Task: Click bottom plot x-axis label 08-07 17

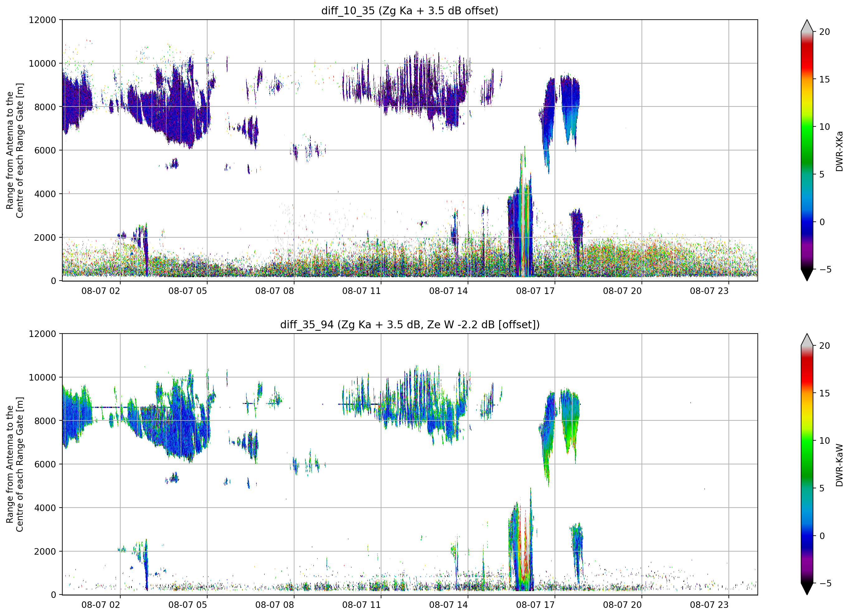Action: 536,605
